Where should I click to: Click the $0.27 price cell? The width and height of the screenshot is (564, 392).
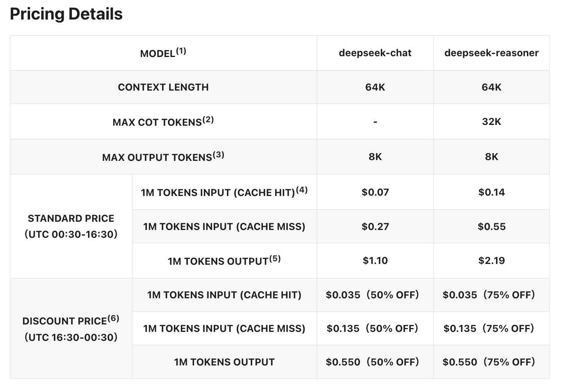(x=375, y=226)
